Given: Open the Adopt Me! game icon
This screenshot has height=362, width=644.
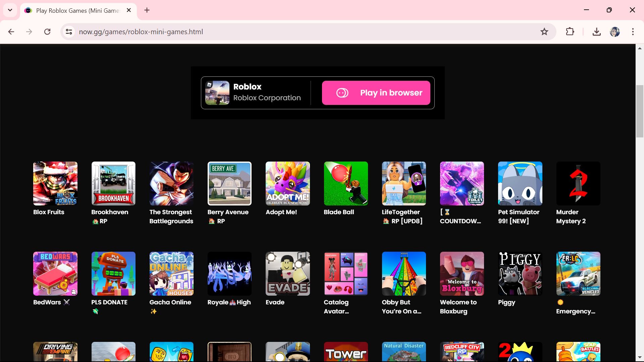Looking at the screenshot, I should (287, 183).
